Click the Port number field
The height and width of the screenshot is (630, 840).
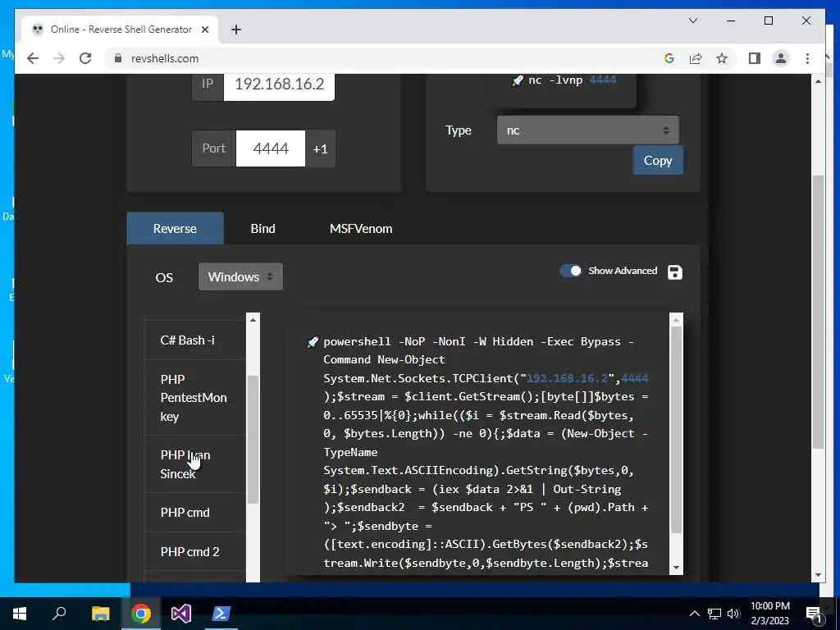tap(271, 148)
